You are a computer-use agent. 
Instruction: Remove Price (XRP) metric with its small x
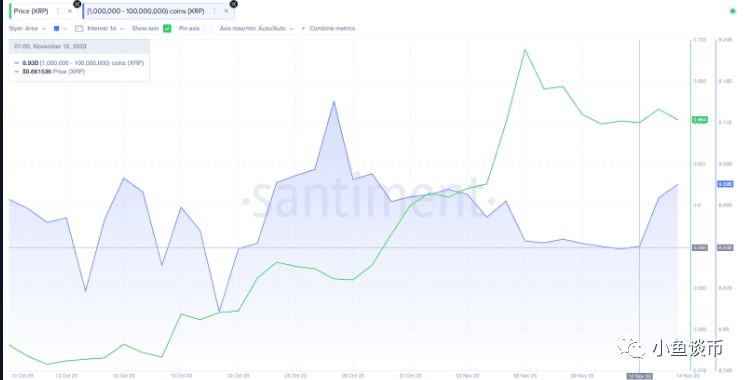click(70, 11)
